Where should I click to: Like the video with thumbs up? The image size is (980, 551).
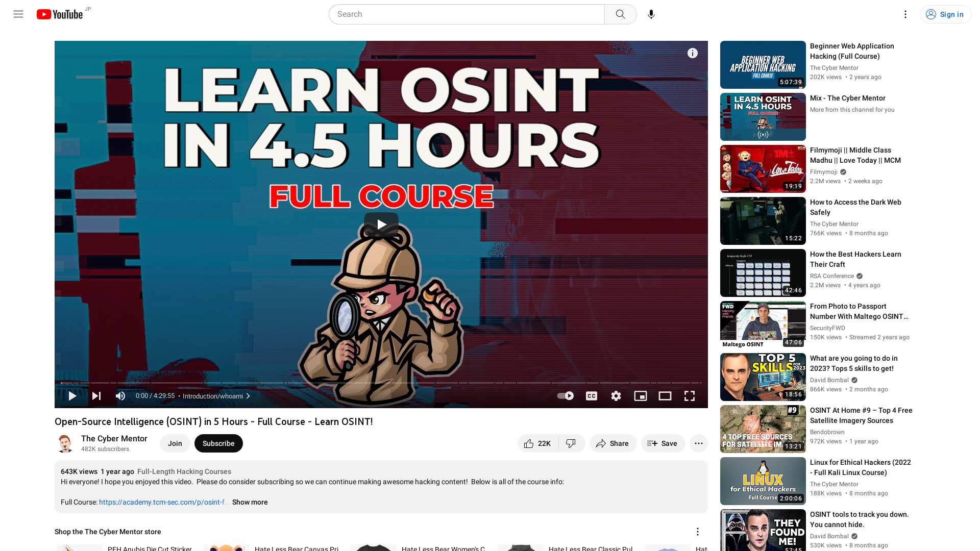[x=537, y=443]
